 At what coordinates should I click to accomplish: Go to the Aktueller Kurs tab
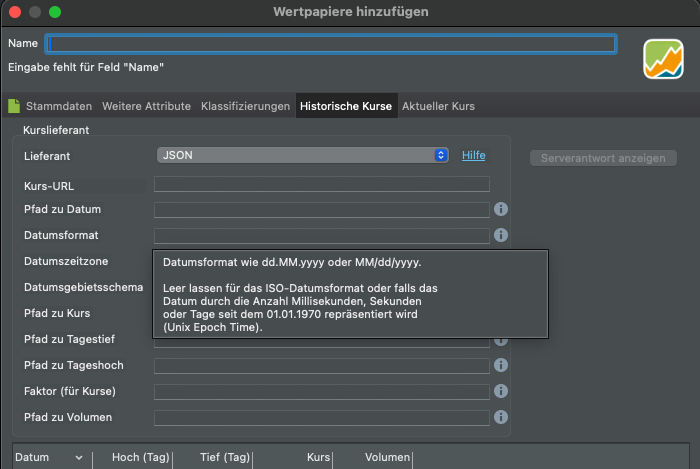(x=438, y=106)
